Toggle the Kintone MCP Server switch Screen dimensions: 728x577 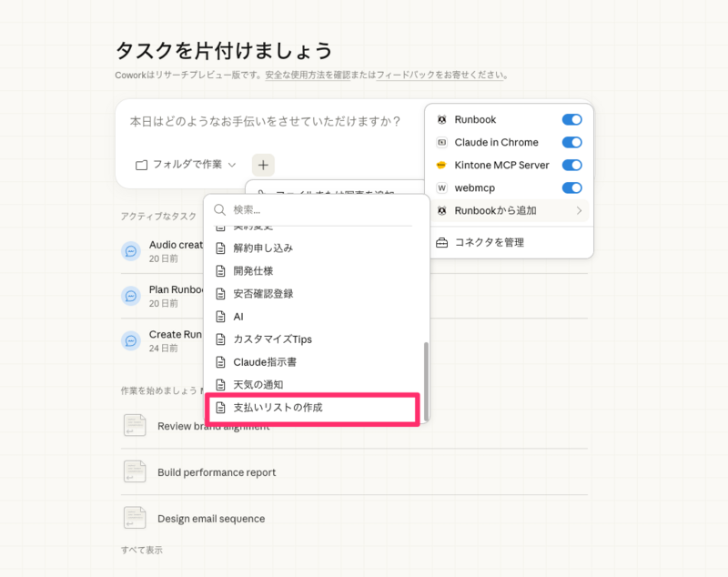571,166
